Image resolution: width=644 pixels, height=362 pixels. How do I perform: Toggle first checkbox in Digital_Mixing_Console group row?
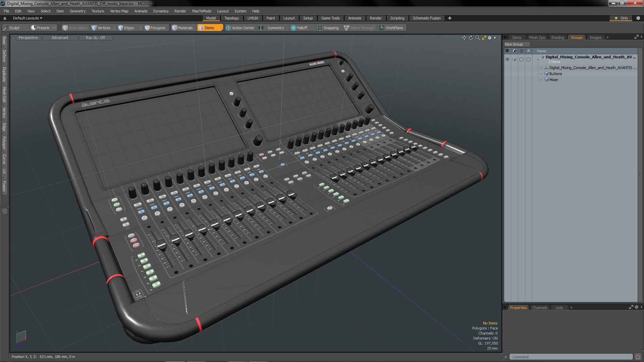tap(521, 59)
